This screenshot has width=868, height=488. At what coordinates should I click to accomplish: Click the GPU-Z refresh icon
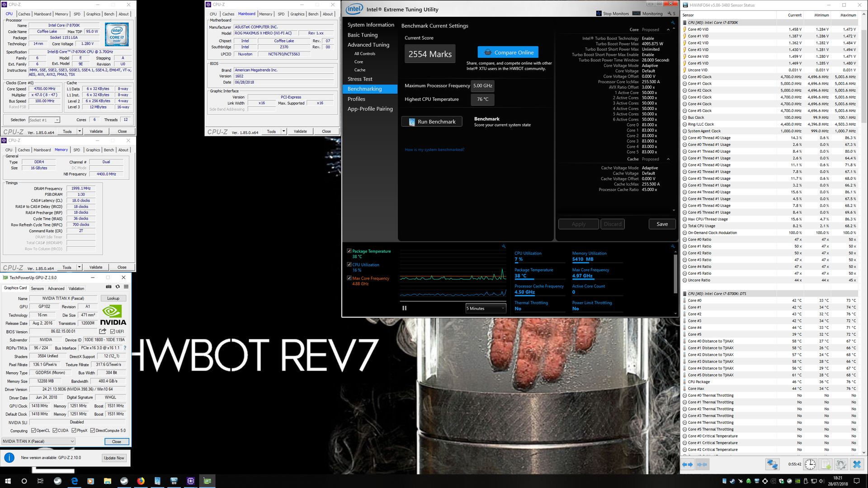(118, 286)
